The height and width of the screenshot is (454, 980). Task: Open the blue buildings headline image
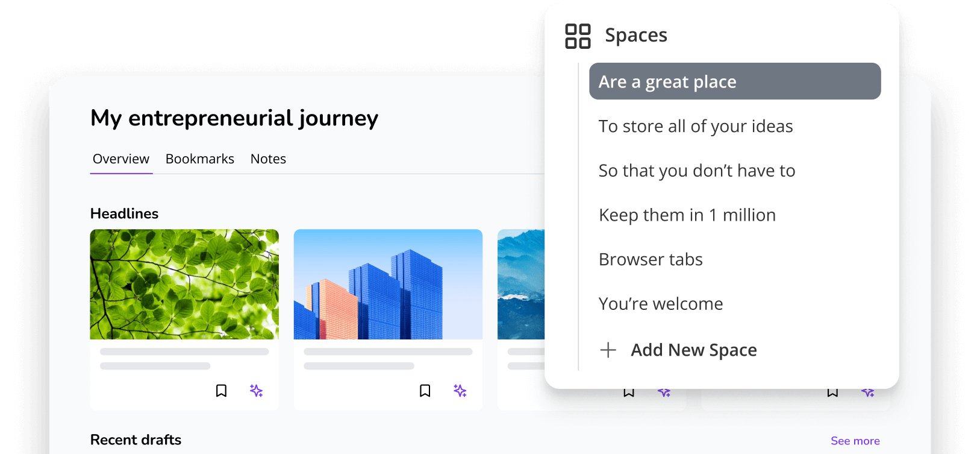pyautogui.click(x=388, y=284)
